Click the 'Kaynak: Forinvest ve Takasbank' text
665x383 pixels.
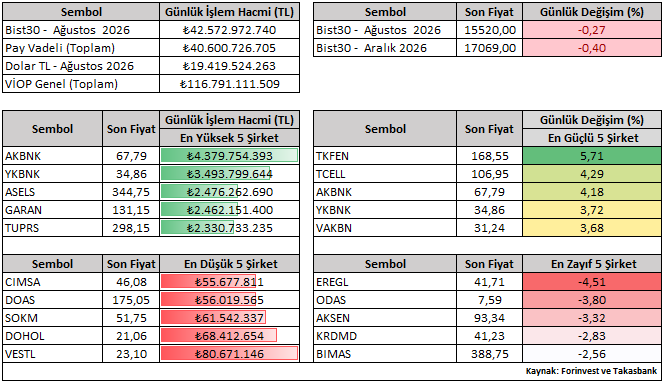(x=591, y=371)
